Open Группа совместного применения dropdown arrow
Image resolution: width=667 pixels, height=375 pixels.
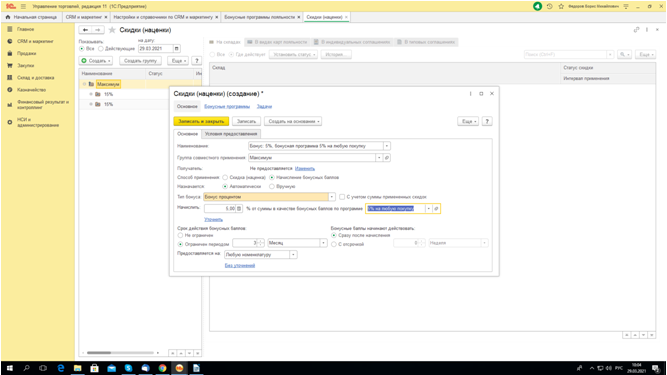pos(379,158)
